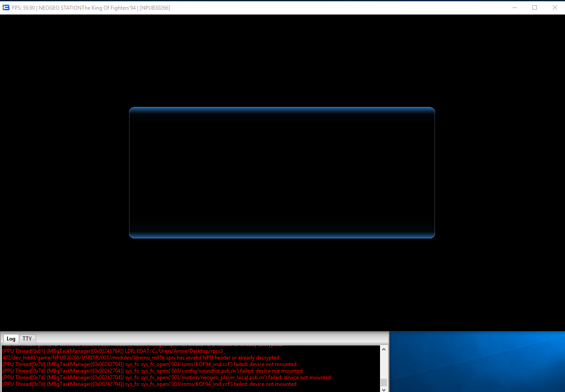
Task: Click the NPUB30266 title ID text
Action: tap(155, 8)
